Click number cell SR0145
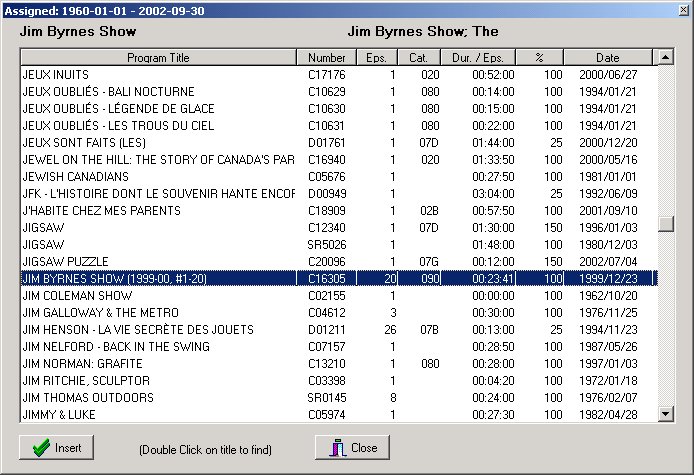The image size is (694, 475). tap(327, 398)
